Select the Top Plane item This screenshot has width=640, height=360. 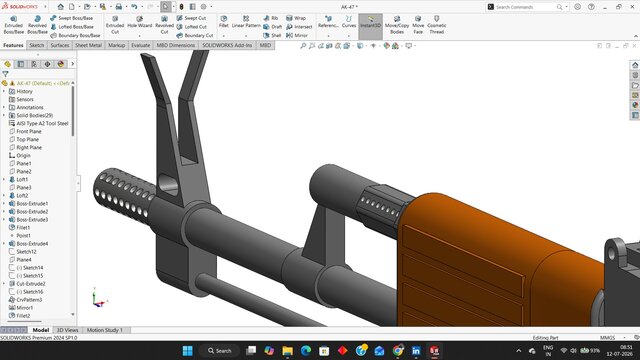[x=27, y=140]
